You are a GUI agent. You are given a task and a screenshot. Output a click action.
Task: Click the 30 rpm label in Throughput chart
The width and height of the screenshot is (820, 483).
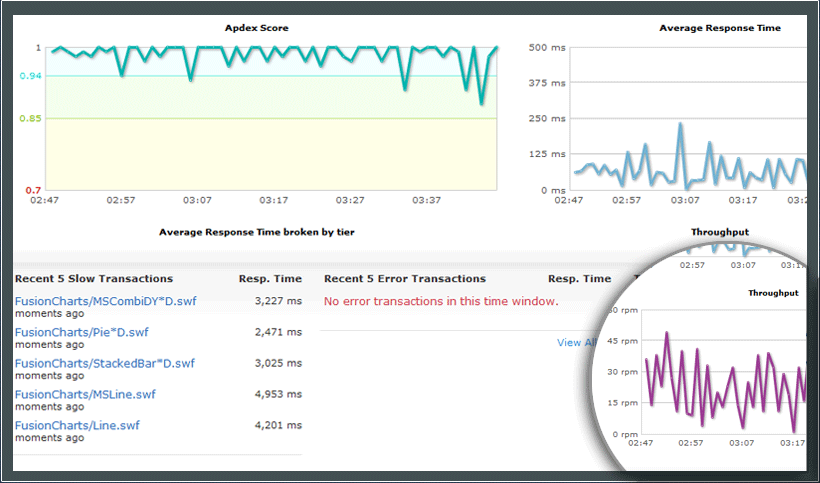(x=624, y=372)
